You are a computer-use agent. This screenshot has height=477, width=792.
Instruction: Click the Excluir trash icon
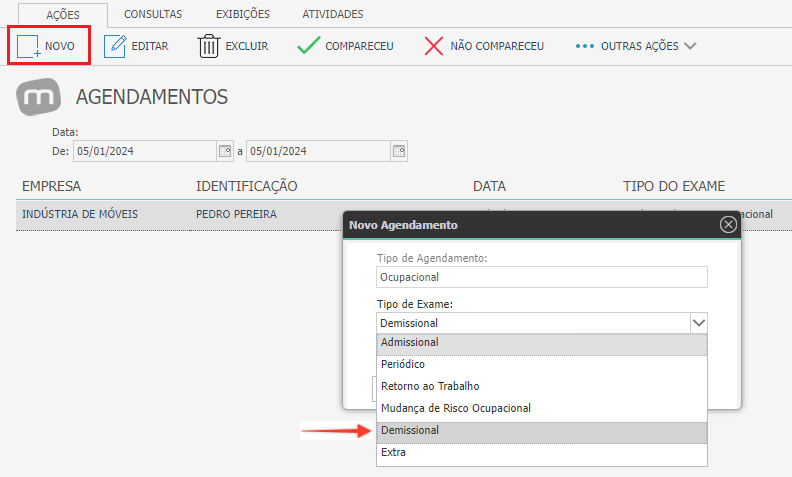(x=208, y=46)
